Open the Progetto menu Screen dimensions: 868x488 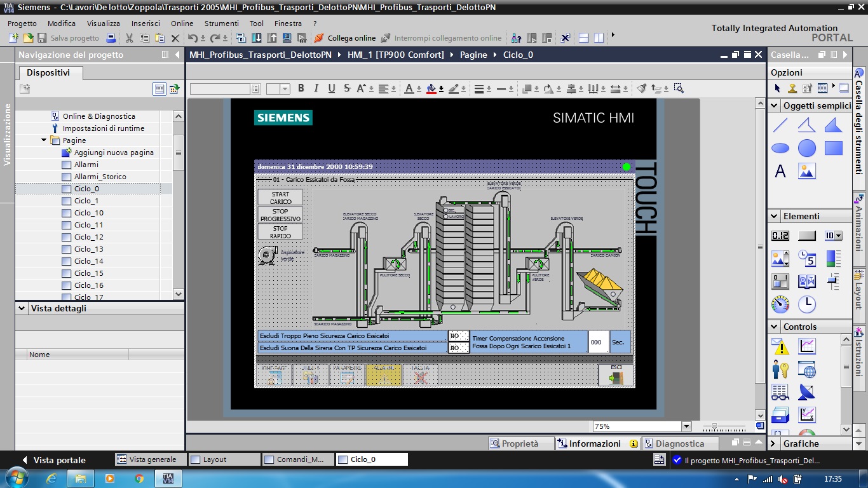tap(22, 23)
